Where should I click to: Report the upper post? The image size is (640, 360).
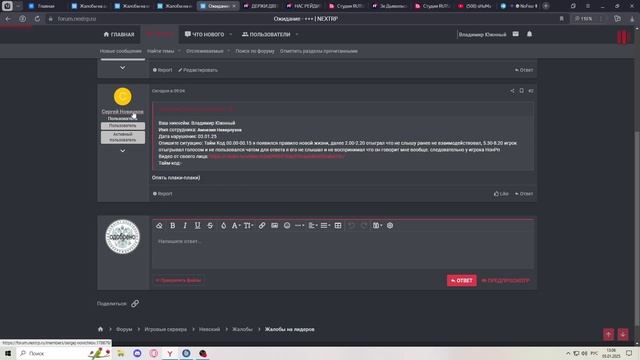pyautogui.click(x=162, y=70)
